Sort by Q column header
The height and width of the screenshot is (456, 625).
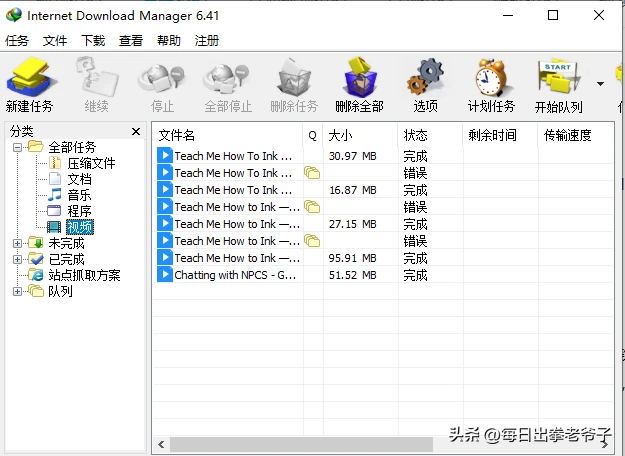pos(312,136)
